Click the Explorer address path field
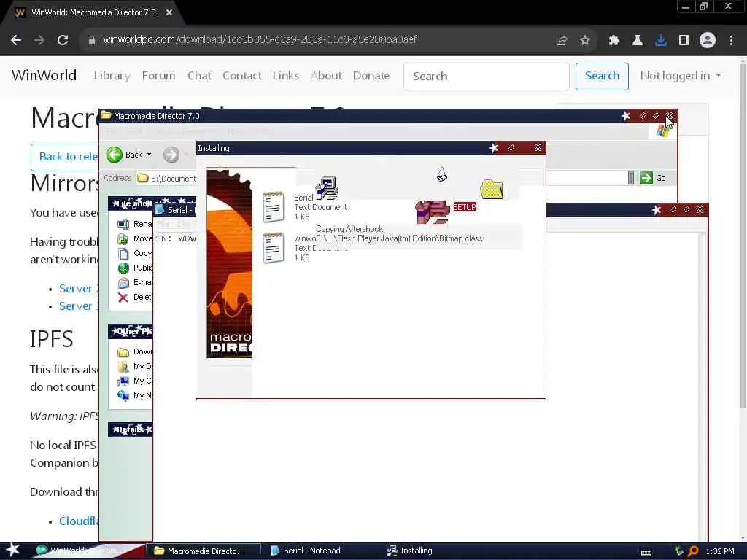Viewport: 747px width, 560px height. coord(166,179)
